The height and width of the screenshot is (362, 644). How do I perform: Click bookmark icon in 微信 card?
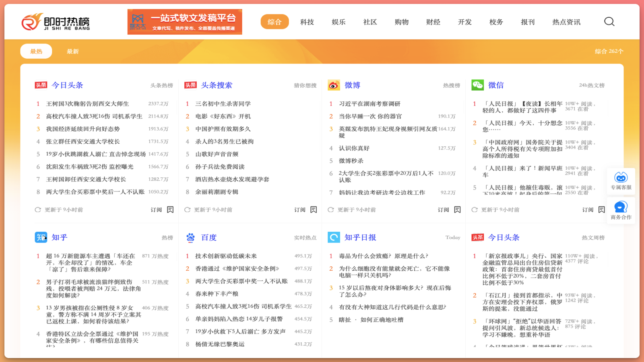tap(601, 210)
